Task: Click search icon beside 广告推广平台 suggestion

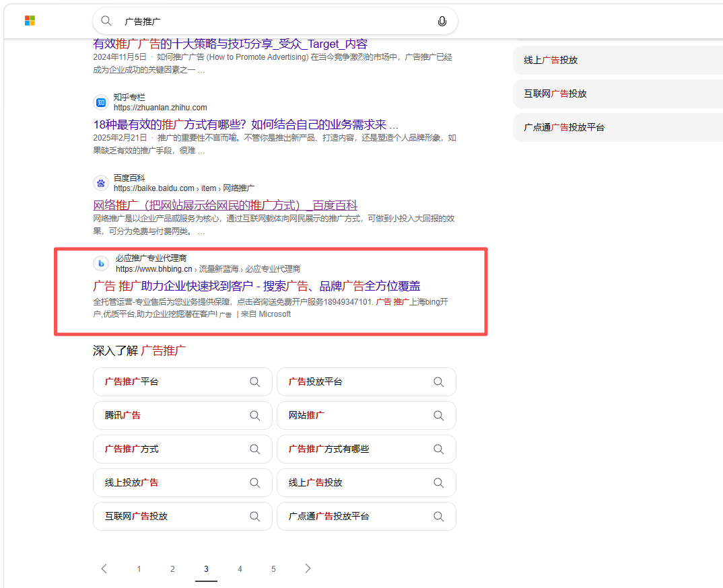Action: [x=254, y=382]
